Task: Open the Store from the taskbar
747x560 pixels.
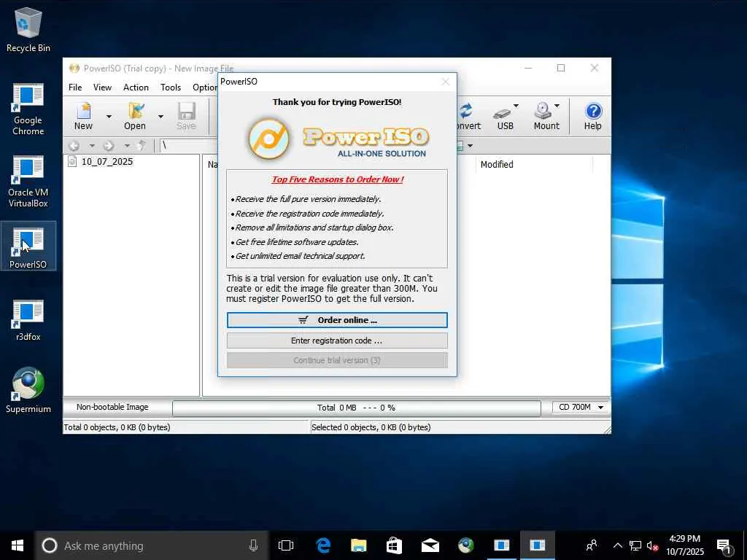Action: click(394, 545)
